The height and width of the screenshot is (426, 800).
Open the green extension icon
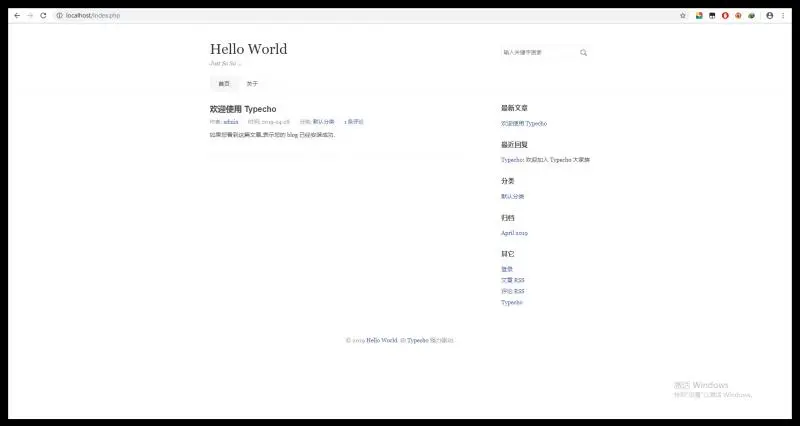[752, 16]
